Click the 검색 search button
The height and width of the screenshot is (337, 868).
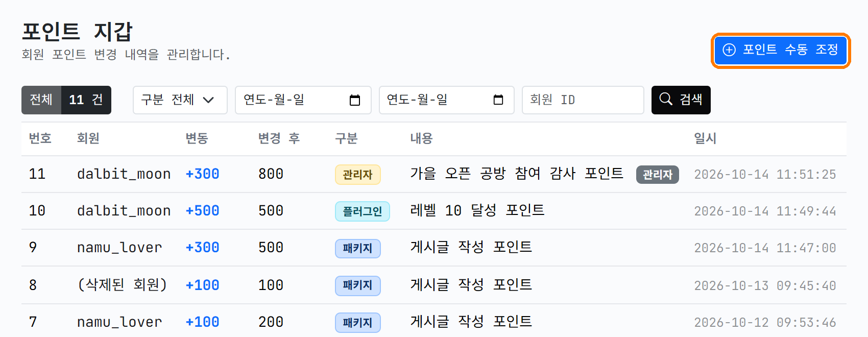[681, 100]
